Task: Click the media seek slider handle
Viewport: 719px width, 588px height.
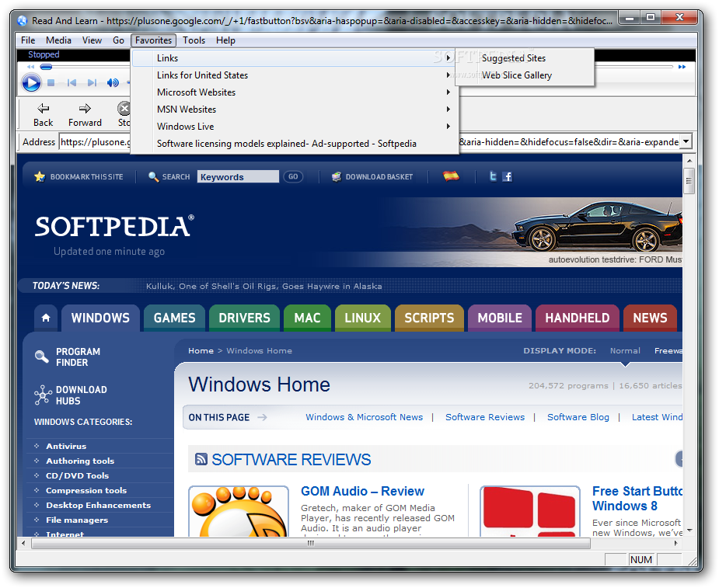Action: (x=46, y=67)
